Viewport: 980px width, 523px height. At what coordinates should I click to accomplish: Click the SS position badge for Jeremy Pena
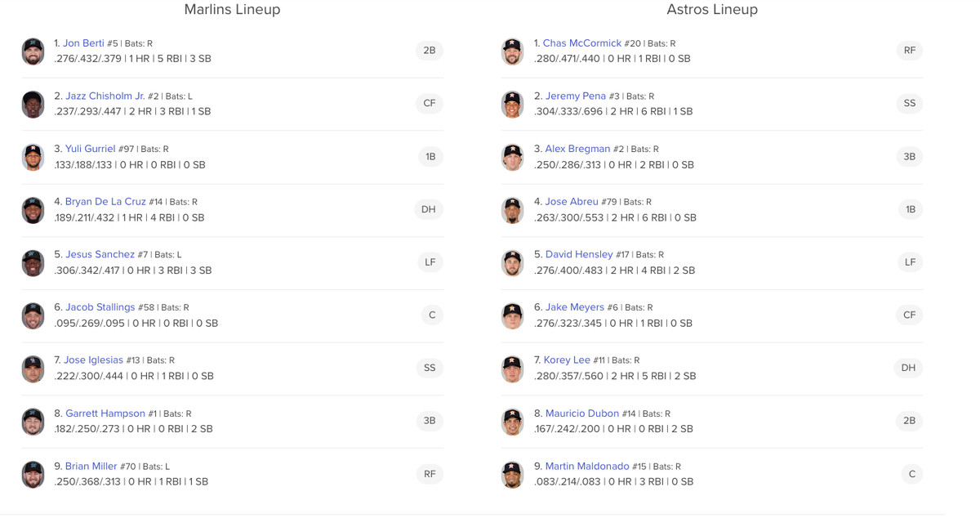[909, 103]
